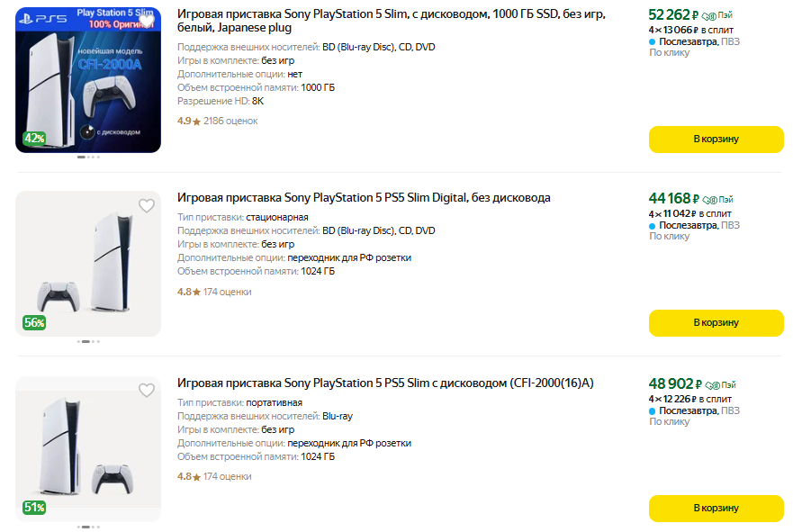The height and width of the screenshot is (532, 793).
Task: Open PS5 Slim Digital без дисковода title
Action: pyautogui.click(x=364, y=198)
